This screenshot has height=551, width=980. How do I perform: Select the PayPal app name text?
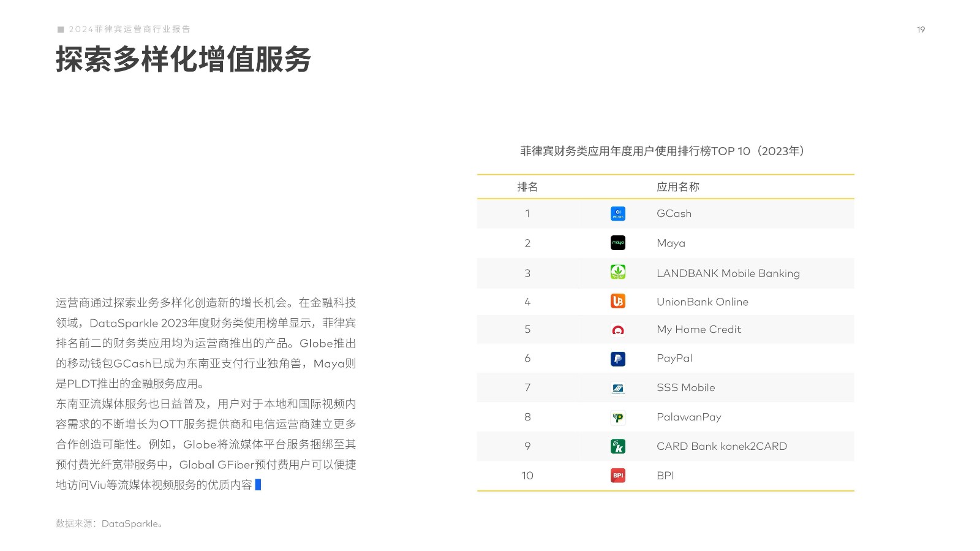pyautogui.click(x=674, y=359)
